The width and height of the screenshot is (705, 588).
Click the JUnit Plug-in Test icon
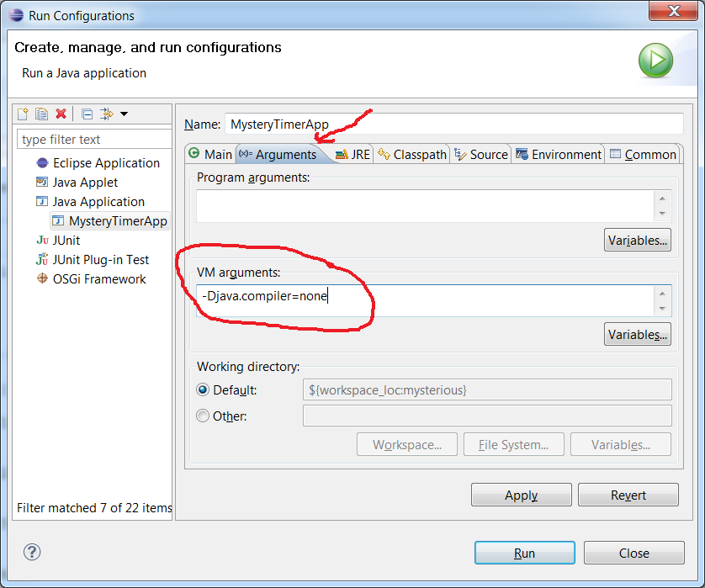tap(42, 259)
